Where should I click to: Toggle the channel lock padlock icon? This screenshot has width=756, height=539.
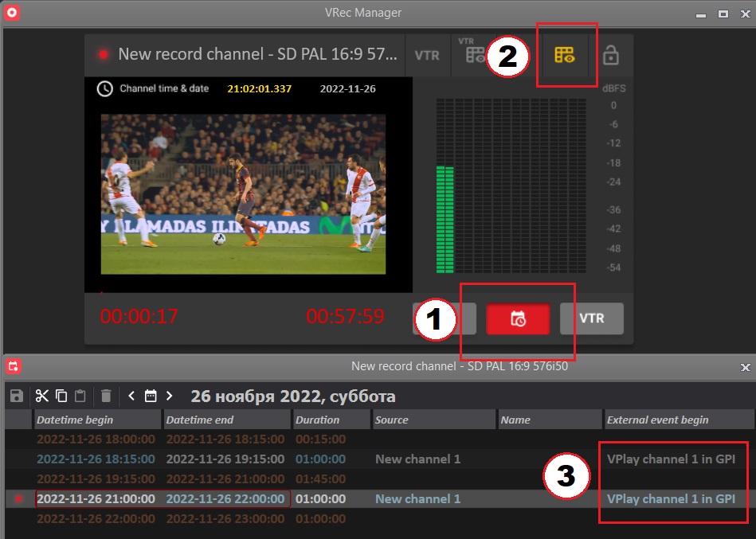pyautogui.click(x=610, y=55)
